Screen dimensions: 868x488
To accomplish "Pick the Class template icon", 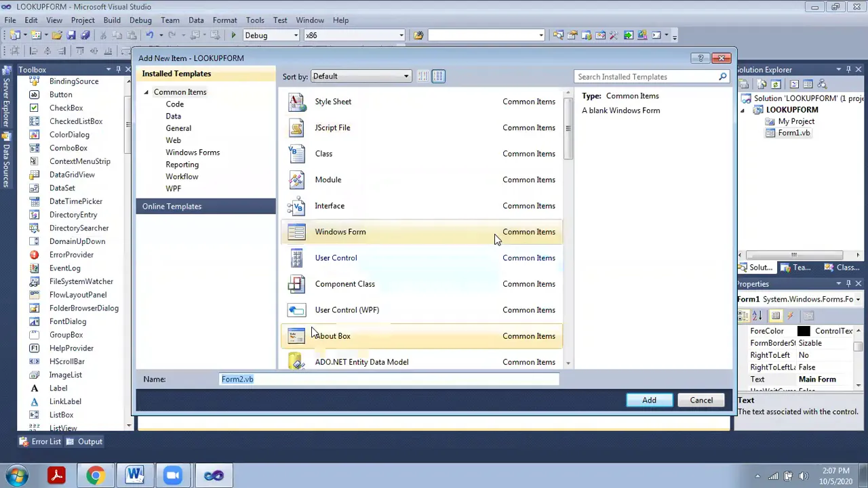I will coord(296,154).
